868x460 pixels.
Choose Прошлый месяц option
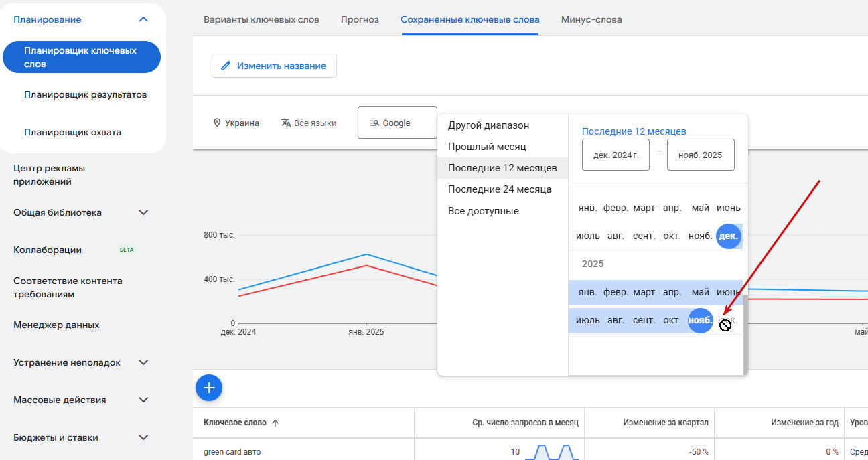tap(502, 147)
